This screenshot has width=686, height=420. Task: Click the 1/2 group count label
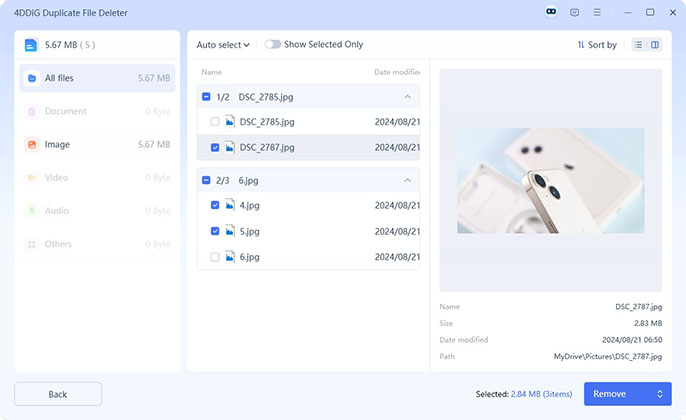(223, 97)
